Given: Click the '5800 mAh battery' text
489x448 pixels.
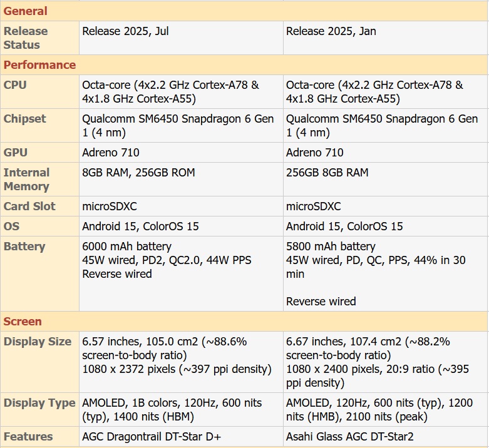Looking at the screenshot, I should (331, 247).
